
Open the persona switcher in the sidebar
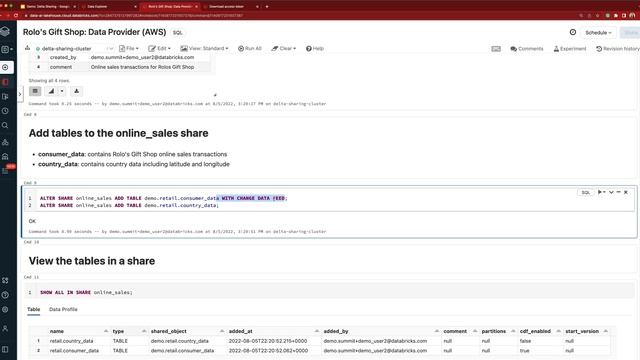pyautogui.click(x=7, y=49)
